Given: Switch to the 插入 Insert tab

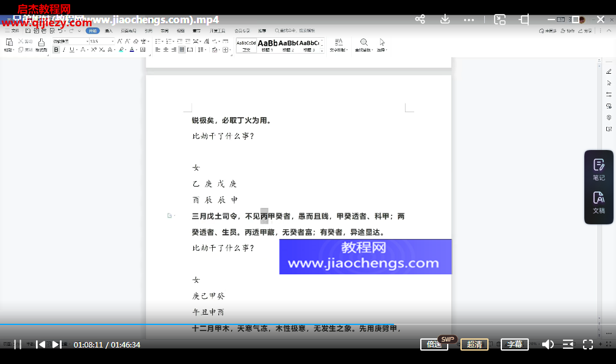Looking at the screenshot, I should click(x=109, y=30).
